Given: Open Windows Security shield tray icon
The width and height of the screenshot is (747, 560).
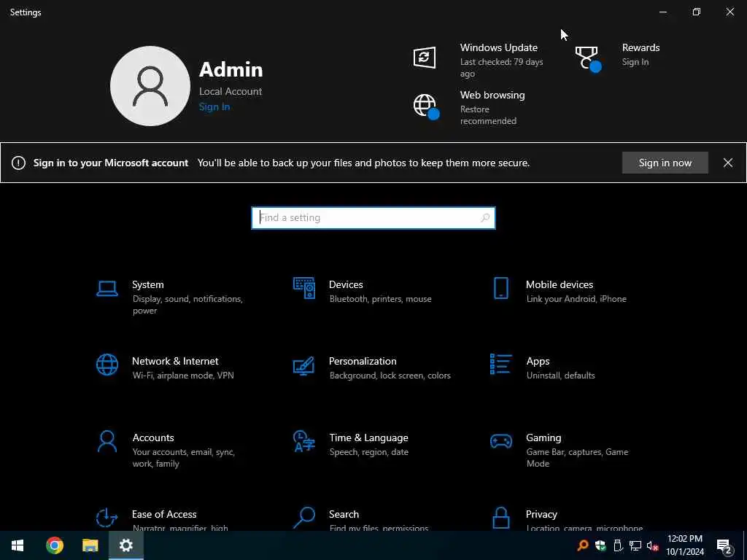Looking at the screenshot, I should tap(600, 545).
